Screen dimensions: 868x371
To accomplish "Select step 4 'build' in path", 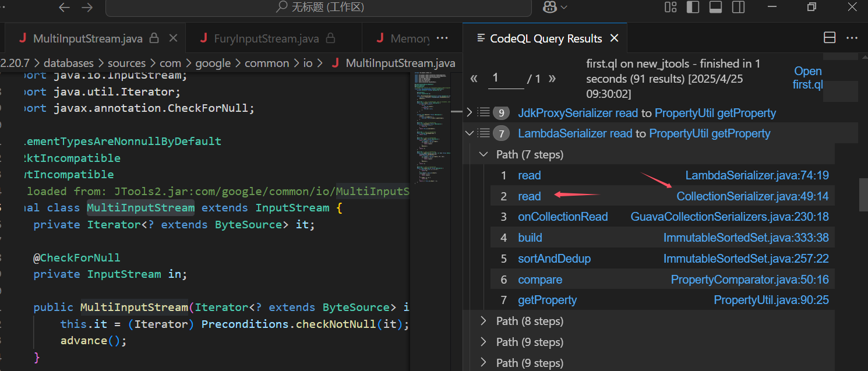I will (530, 238).
